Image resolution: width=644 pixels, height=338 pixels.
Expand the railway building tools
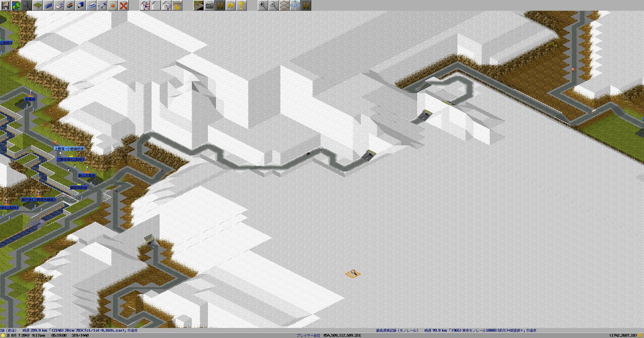click(48, 5)
